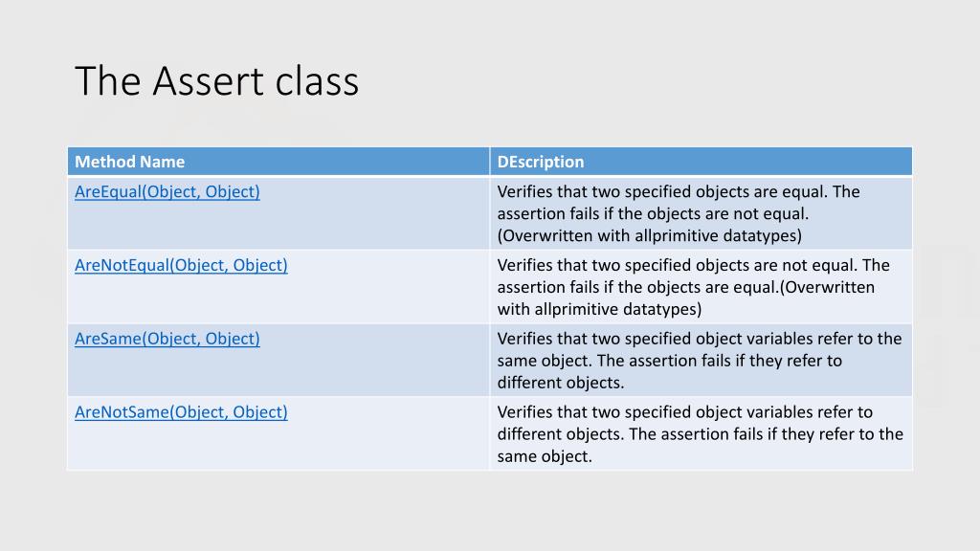Select the AreNotSame description cell text

tap(700, 434)
